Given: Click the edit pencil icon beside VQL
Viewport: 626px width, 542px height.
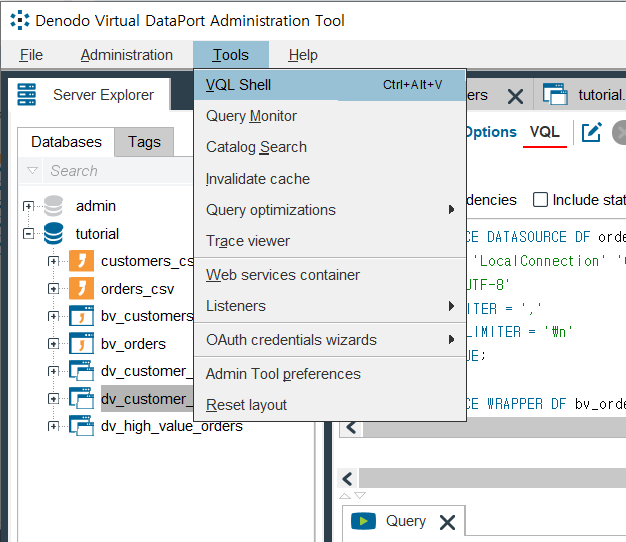Looking at the screenshot, I should coord(591,133).
